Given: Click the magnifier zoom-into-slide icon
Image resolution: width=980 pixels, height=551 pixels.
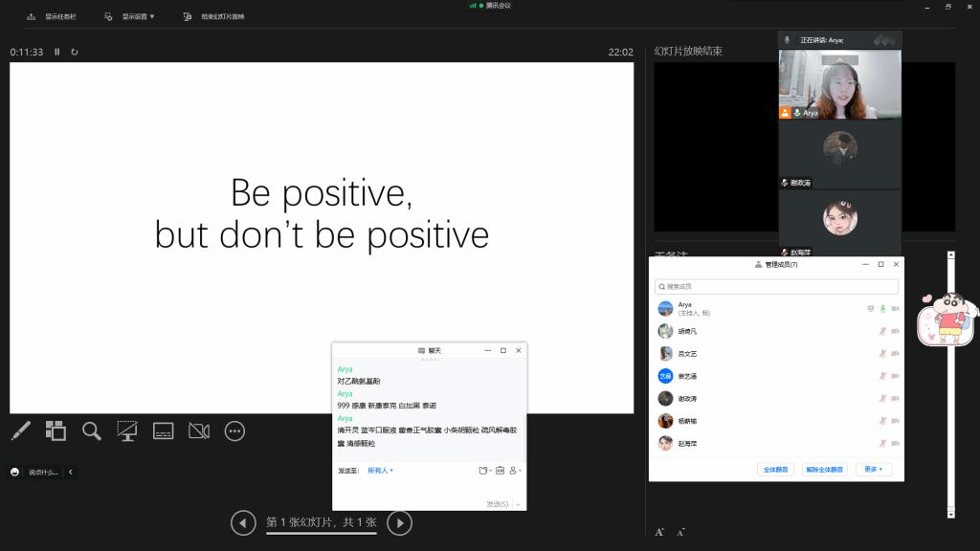Looking at the screenshot, I should pos(92,431).
